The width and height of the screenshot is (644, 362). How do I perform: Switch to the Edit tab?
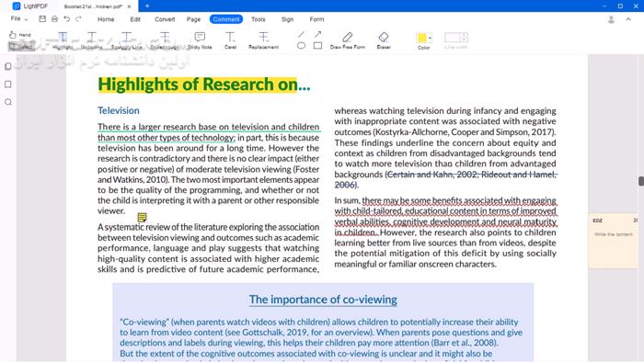click(135, 19)
